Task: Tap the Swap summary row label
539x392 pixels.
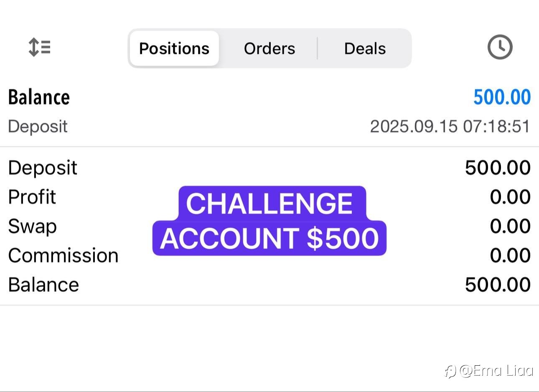Action: 32,227
